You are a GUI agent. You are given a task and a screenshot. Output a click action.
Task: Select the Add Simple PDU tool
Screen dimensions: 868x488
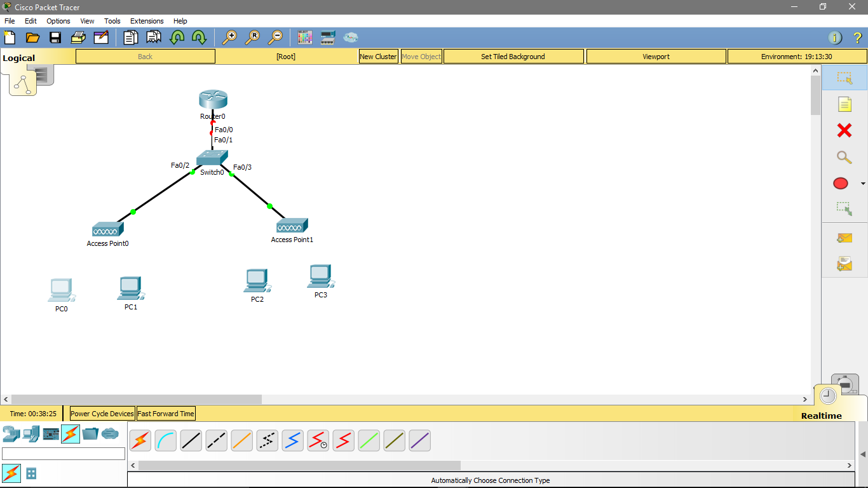click(845, 238)
